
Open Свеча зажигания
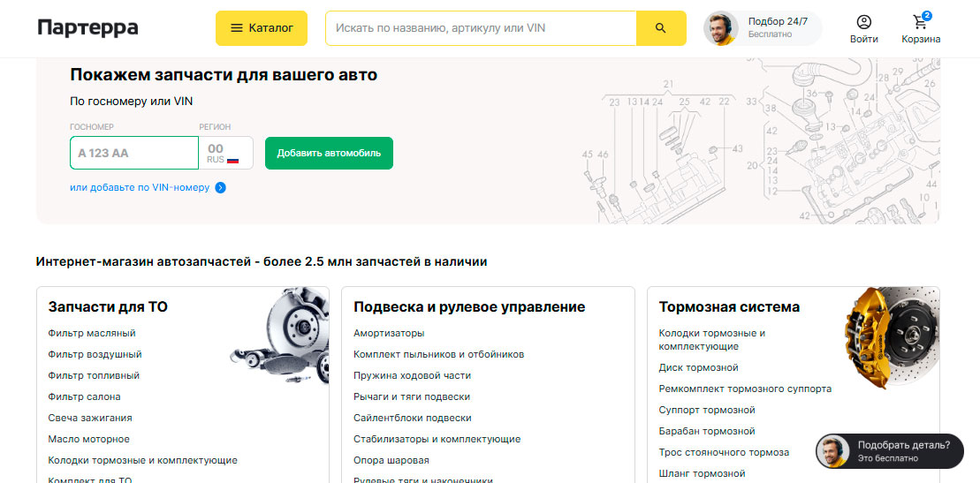click(x=90, y=418)
